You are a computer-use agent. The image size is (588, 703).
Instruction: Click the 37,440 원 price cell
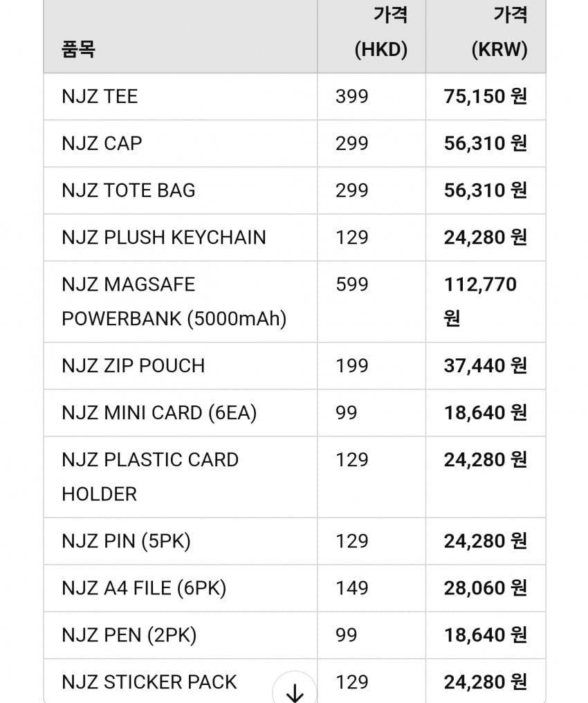[485, 365]
